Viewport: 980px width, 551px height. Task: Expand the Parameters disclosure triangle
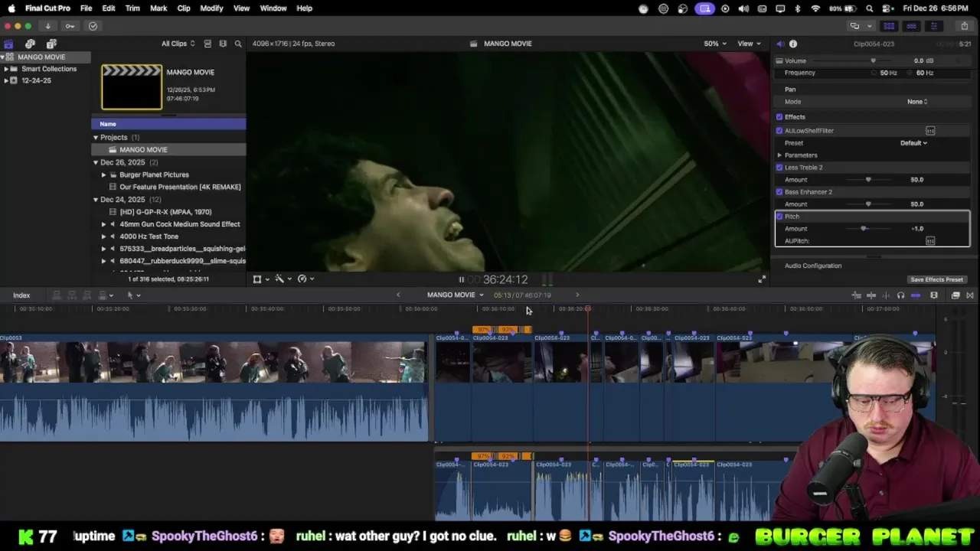pyautogui.click(x=779, y=155)
